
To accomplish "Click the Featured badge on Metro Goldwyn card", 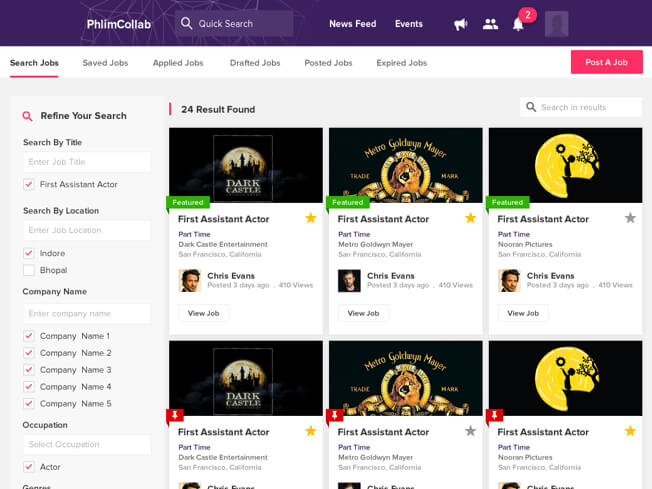I will point(347,203).
